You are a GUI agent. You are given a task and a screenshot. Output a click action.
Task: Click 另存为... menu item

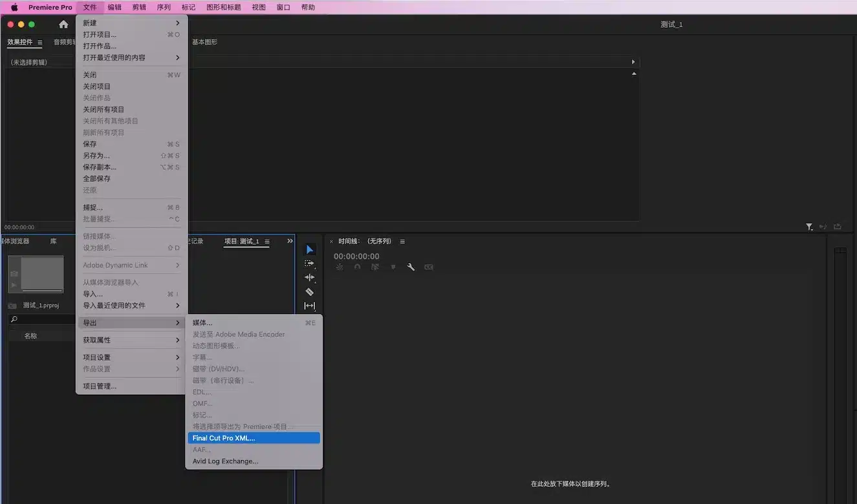[x=132, y=156]
